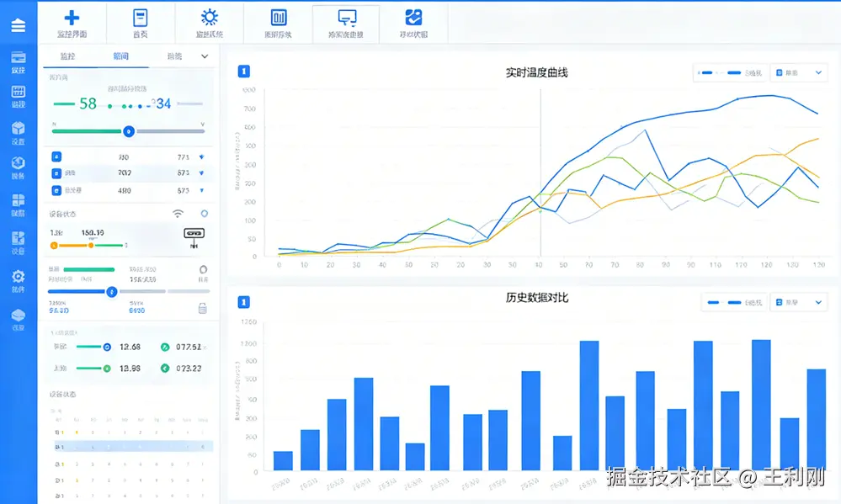Click the 实时温度曲线 chart title

pos(536,72)
